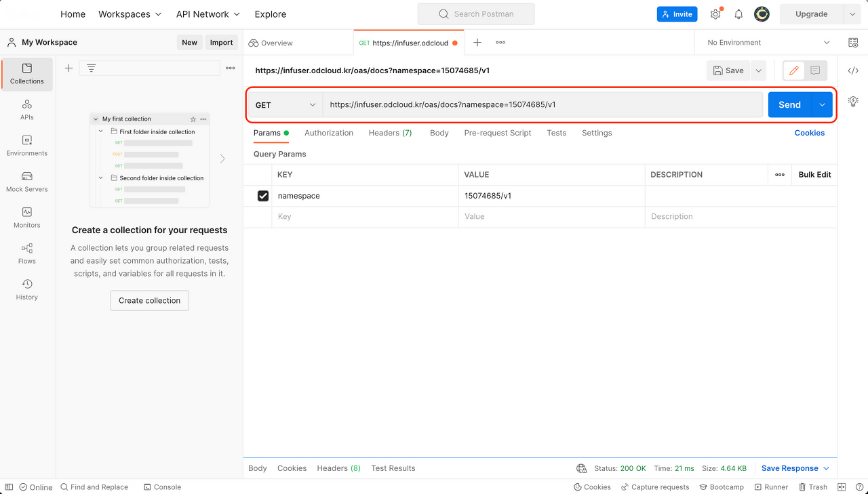Click the empty Key cell in the params table

[366, 217]
